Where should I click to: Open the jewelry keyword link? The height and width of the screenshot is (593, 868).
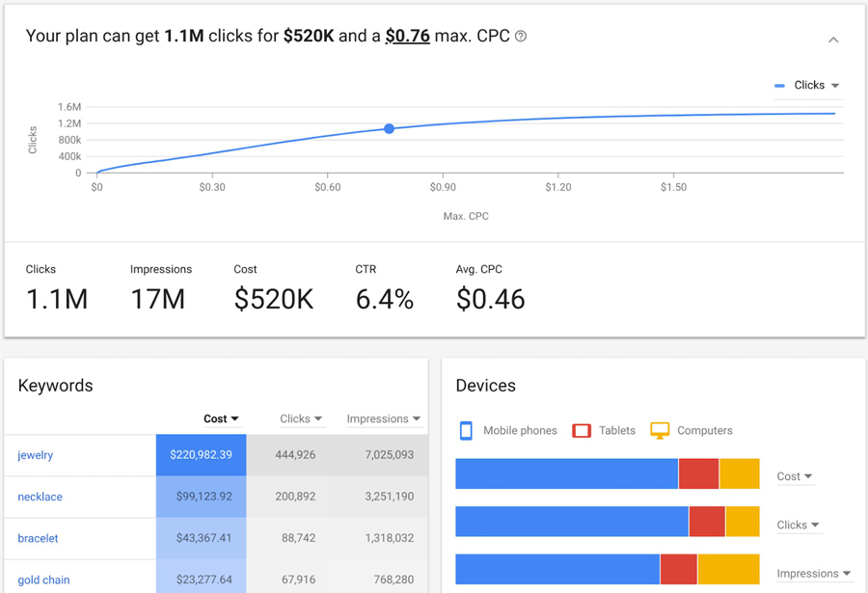click(36, 455)
